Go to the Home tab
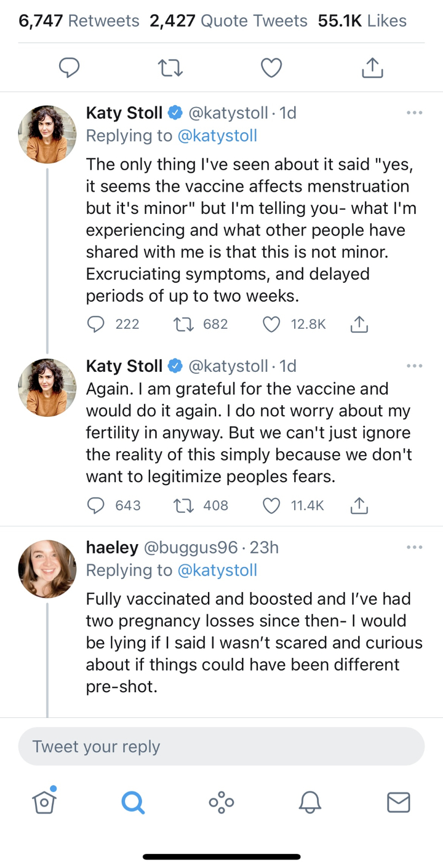The height and width of the screenshot is (868, 443). click(x=44, y=800)
